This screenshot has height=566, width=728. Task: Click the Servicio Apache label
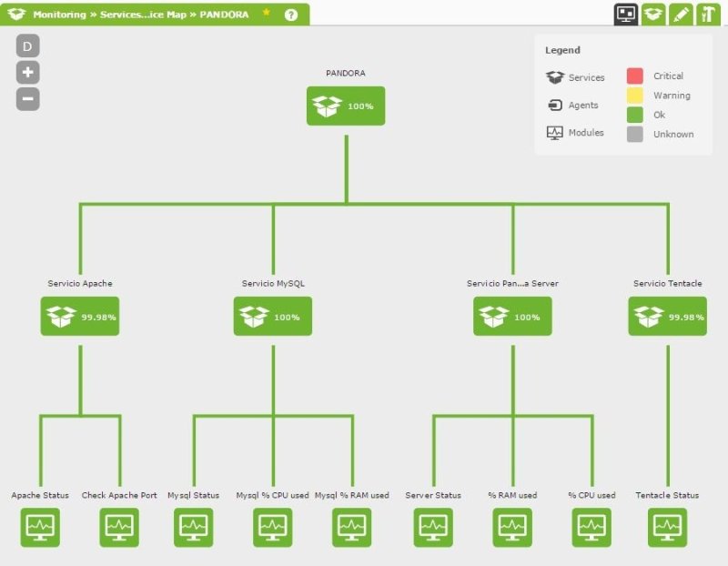80,283
